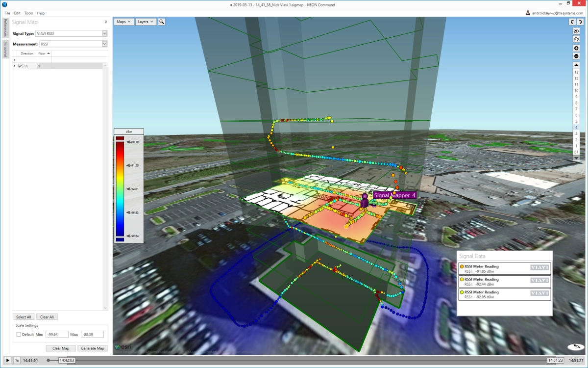Click the Signal Mapper 4 label
Screen dimensions: 588x368
tap(394, 195)
